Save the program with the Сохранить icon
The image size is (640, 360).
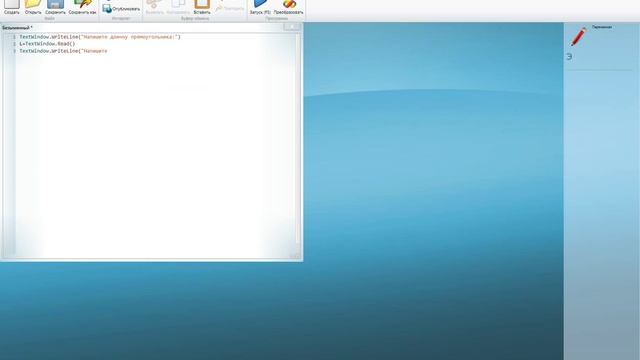55,7
